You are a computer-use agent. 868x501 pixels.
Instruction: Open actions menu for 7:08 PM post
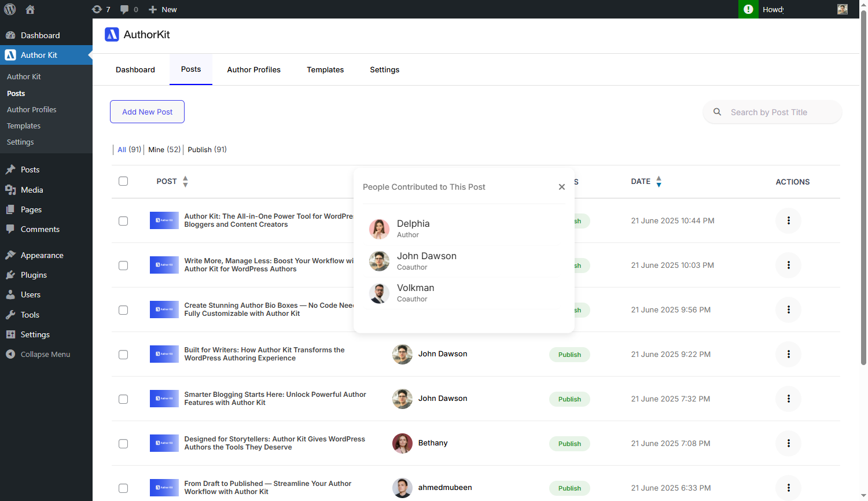[788, 443]
